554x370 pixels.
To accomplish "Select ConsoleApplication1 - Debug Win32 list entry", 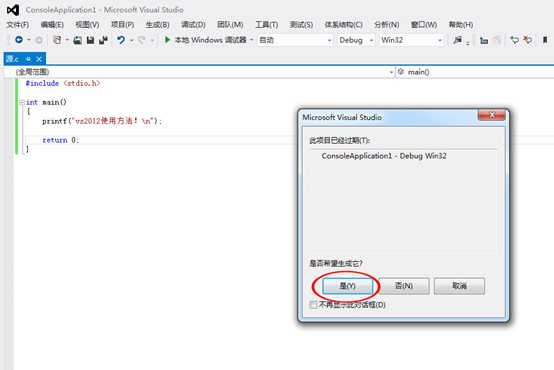I will coord(384,156).
